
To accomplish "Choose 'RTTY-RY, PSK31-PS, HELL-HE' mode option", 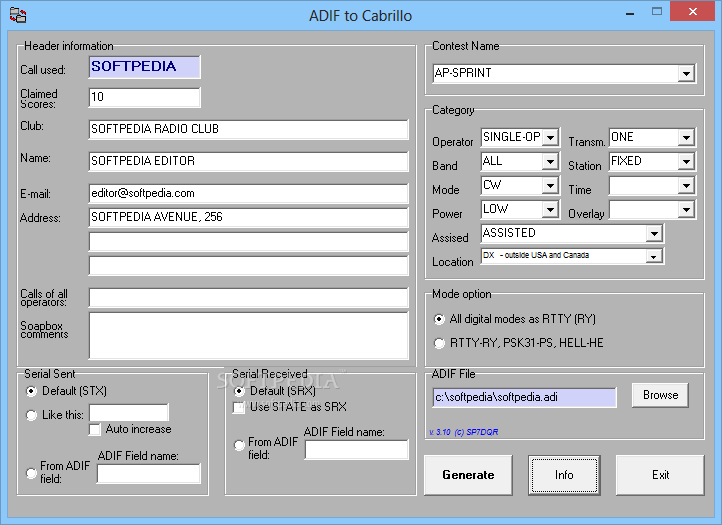I will (x=439, y=343).
